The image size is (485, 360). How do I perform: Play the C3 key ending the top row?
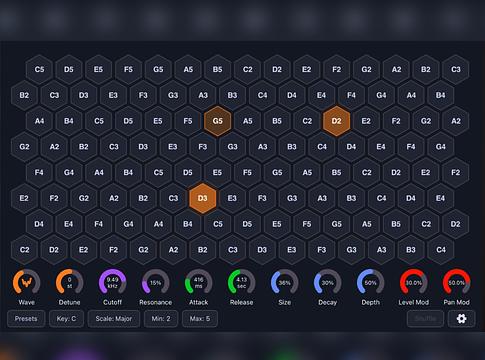point(456,69)
